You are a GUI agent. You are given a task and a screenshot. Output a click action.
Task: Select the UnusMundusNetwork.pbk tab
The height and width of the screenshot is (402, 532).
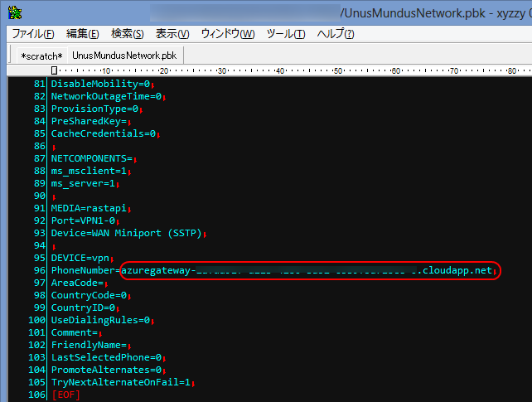tap(124, 56)
